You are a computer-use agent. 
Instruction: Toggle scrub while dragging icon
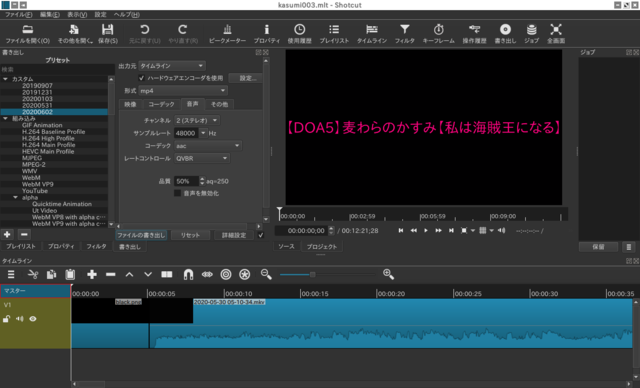pyautogui.click(x=207, y=275)
